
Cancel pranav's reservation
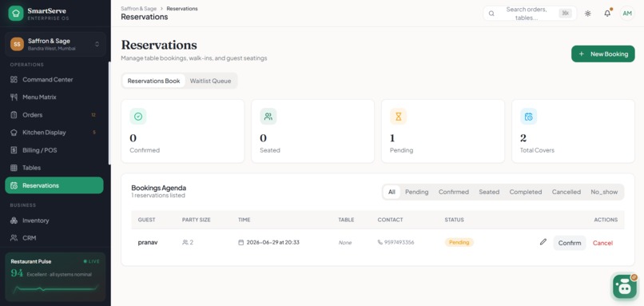pyautogui.click(x=602, y=243)
